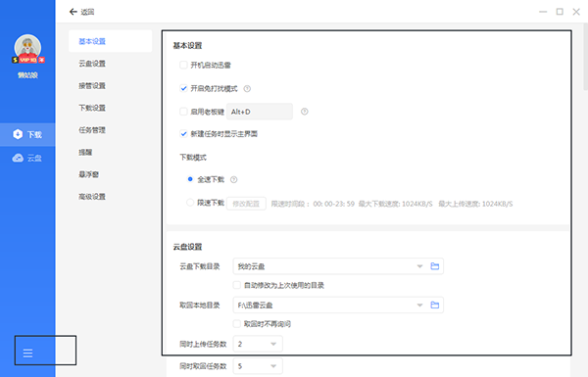Click the 最大上传速度: 1024KB/S text

click(x=475, y=204)
